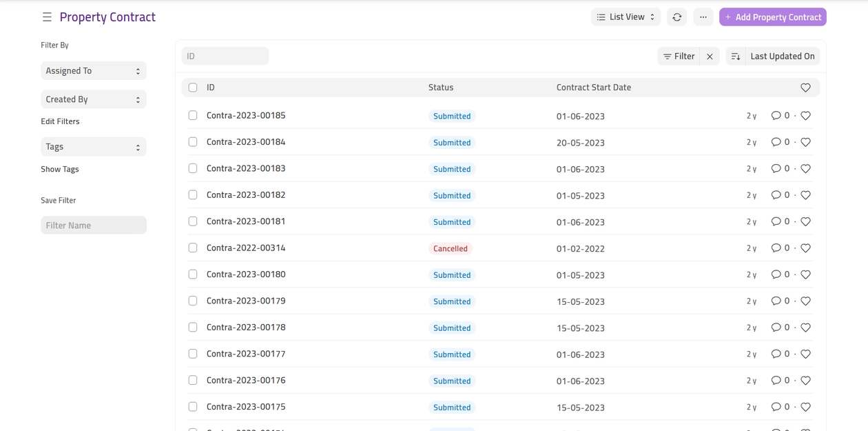This screenshot has height=431, width=868.
Task: Check the box for Contra-2023-00184
Action: tap(193, 142)
